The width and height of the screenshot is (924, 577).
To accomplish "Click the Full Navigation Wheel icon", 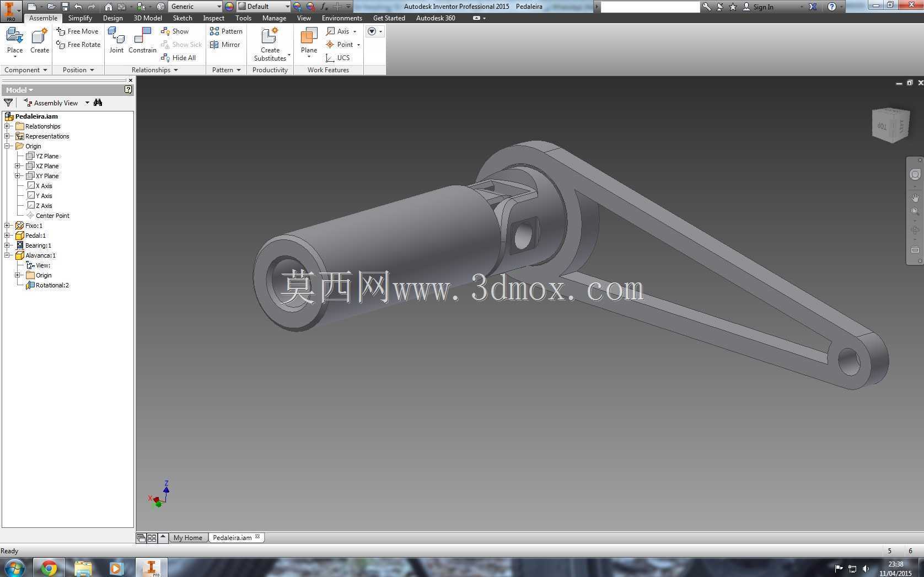I will click(x=915, y=174).
